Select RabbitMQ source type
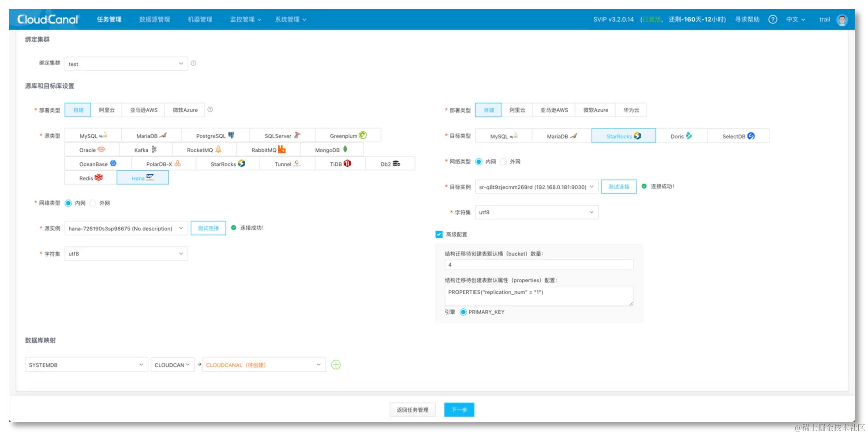 click(268, 150)
